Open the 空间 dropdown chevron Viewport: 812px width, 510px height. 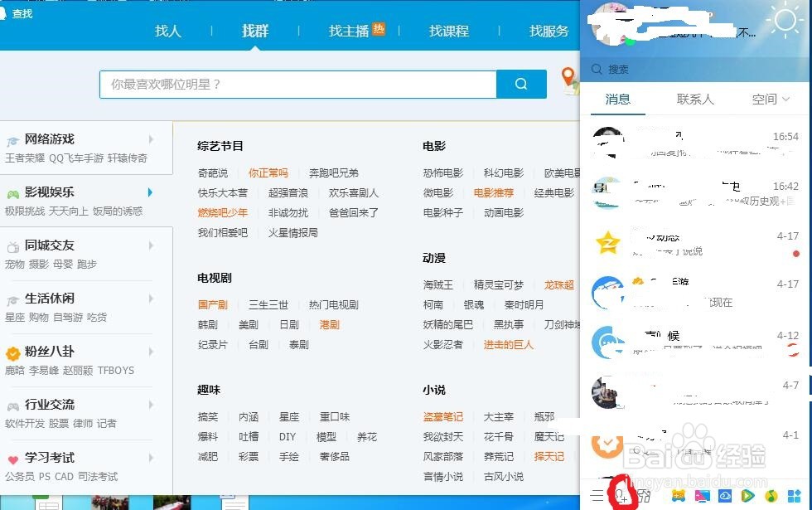(785, 99)
